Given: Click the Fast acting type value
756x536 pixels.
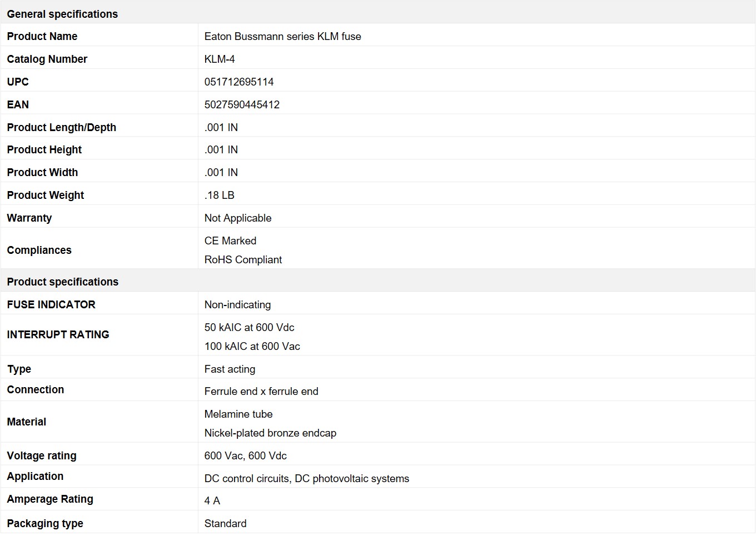Looking at the screenshot, I should click(x=230, y=369).
